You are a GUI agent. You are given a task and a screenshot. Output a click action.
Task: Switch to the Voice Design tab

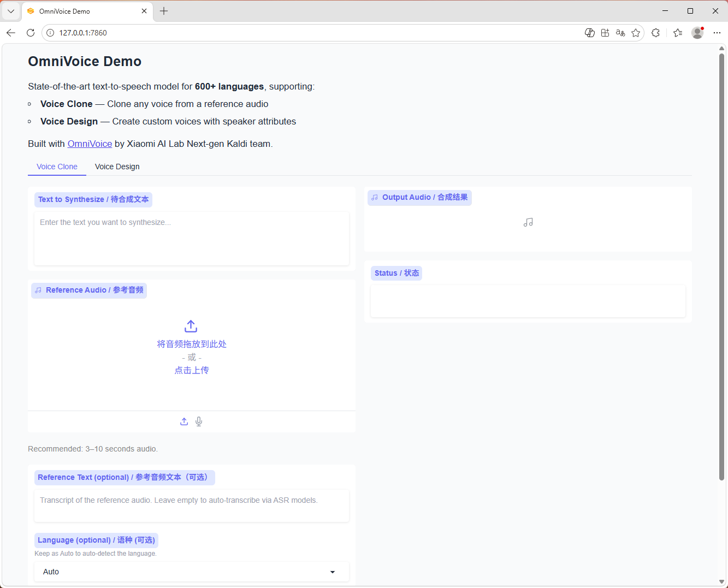pos(117,167)
